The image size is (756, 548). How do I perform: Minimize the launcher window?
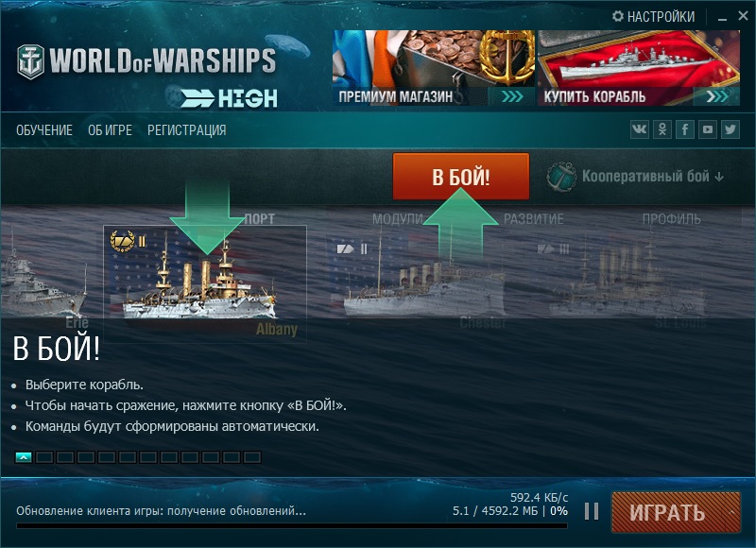pos(722,17)
